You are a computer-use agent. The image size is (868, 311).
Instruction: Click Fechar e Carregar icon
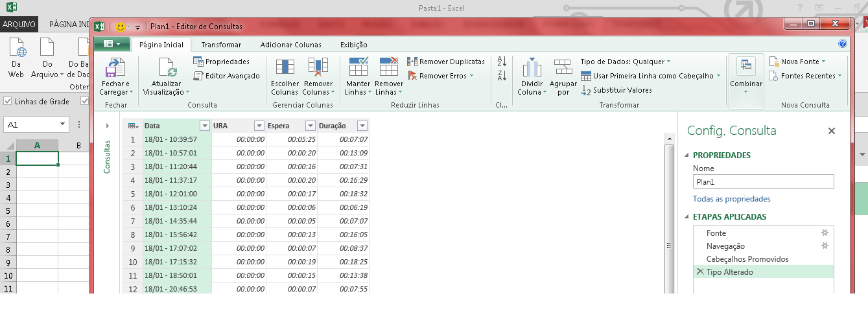(x=115, y=68)
